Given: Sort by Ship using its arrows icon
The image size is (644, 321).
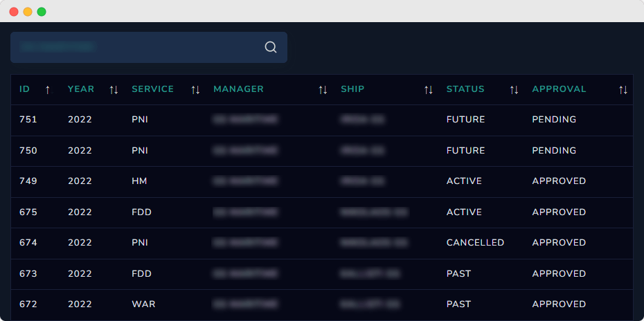Looking at the screenshot, I should pos(429,89).
